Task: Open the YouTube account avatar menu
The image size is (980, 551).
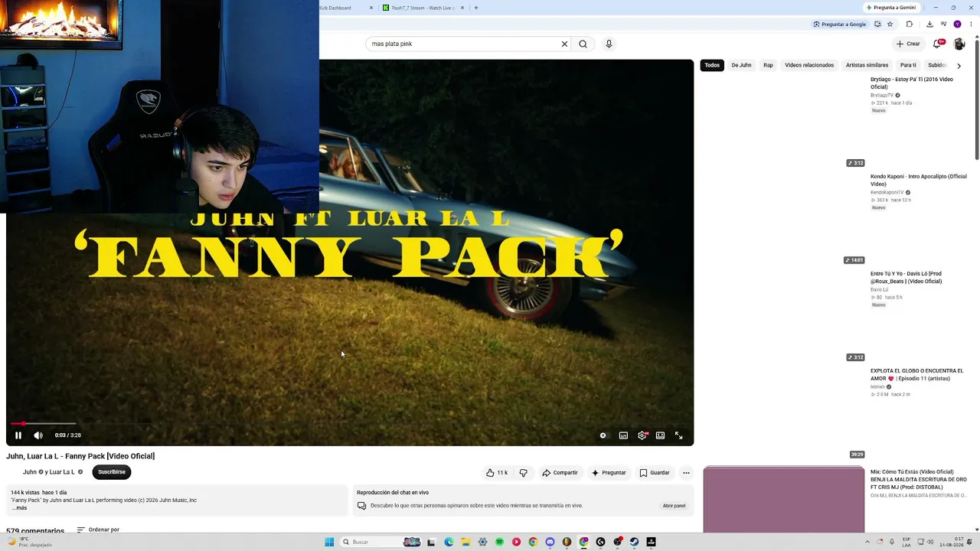Action: pyautogui.click(x=959, y=44)
